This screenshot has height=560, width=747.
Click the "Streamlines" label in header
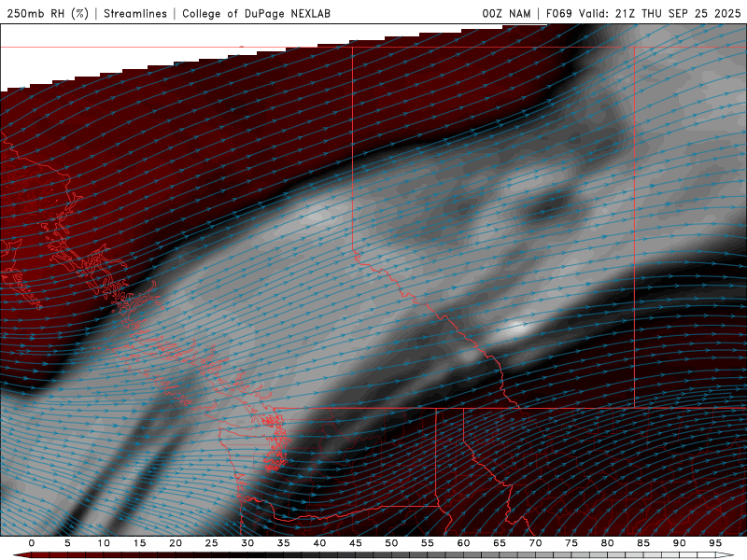click(135, 13)
